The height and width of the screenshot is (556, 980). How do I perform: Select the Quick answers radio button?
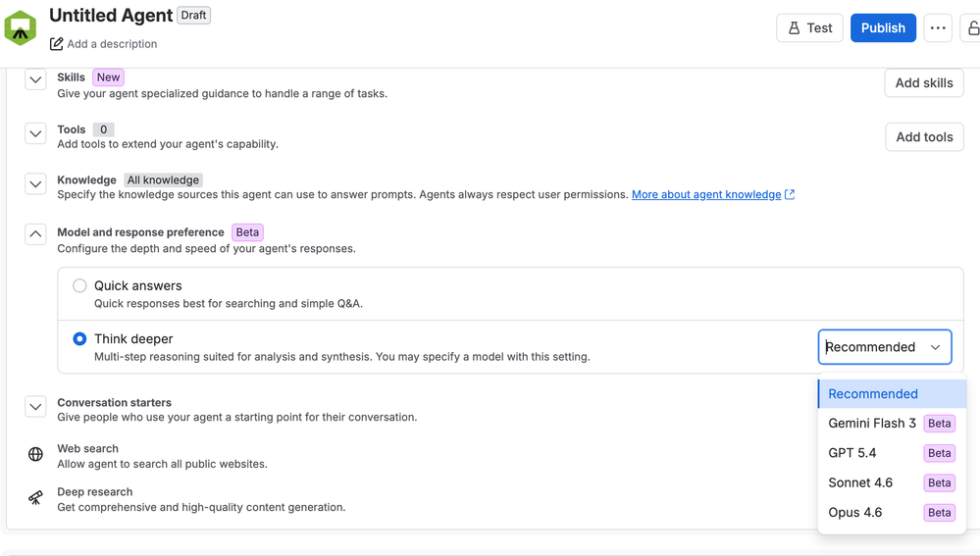(x=79, y=285)
